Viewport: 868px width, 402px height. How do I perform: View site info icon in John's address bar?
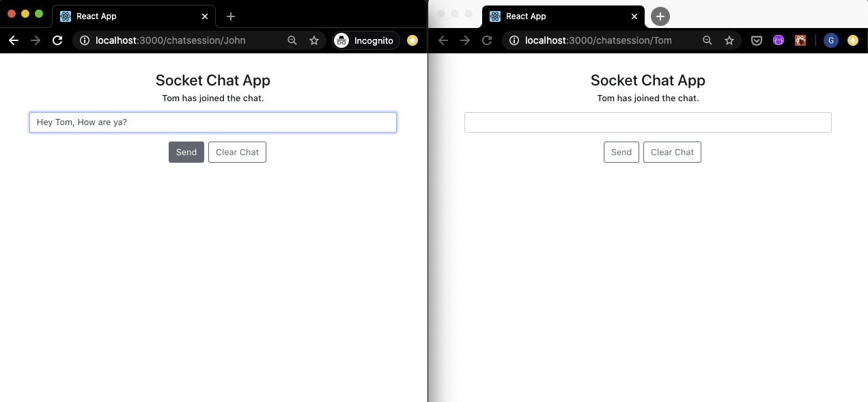85,40
